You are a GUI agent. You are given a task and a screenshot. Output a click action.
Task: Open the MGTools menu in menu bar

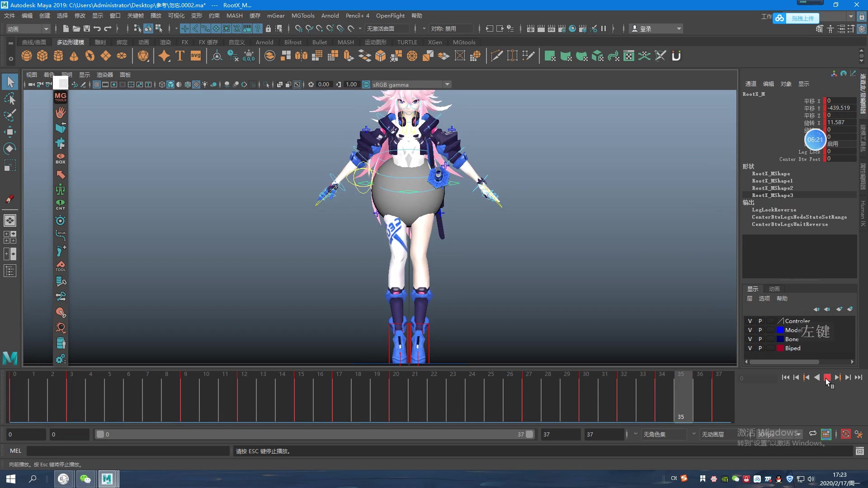tap(303, 15)
